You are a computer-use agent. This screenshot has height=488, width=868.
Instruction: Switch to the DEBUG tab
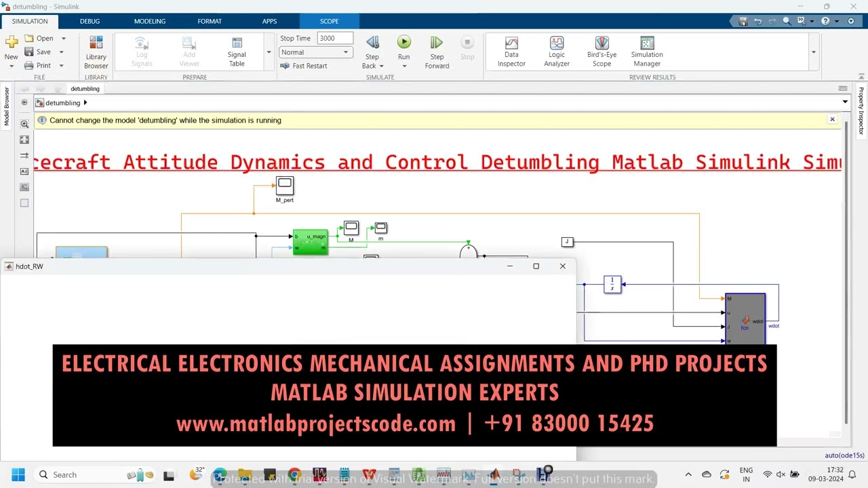pos(90,21)
